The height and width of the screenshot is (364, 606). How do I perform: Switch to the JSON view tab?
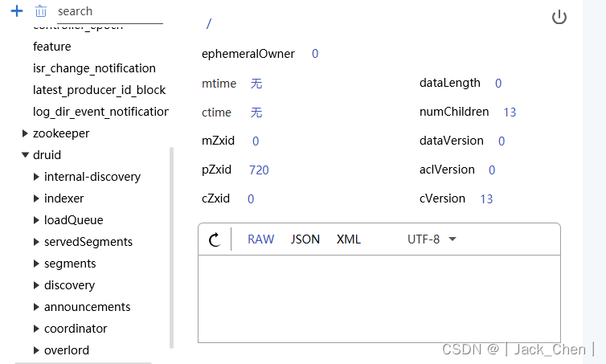tap(305, 239)
